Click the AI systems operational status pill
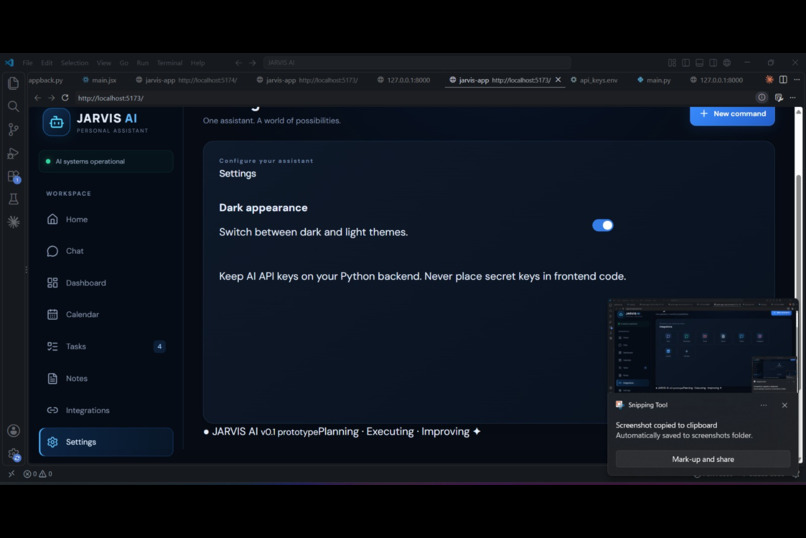This screenshot has height=538, width=806. (x=106, y=161)
